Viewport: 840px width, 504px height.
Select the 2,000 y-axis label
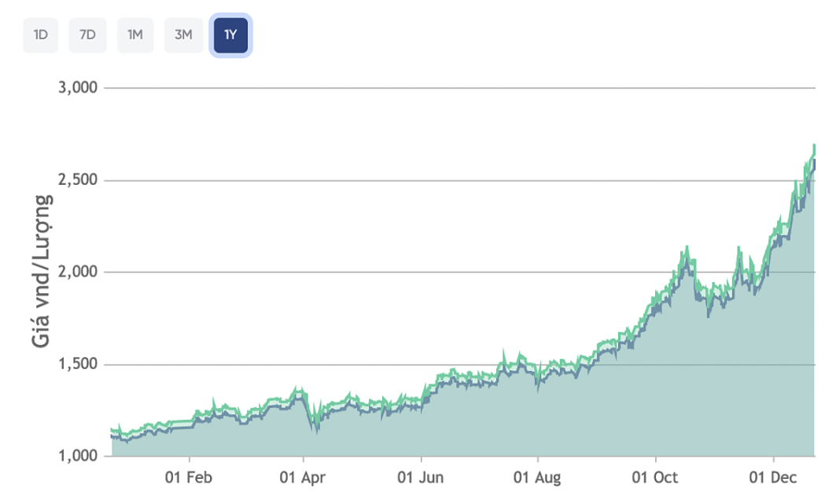(x=78, y=272)
